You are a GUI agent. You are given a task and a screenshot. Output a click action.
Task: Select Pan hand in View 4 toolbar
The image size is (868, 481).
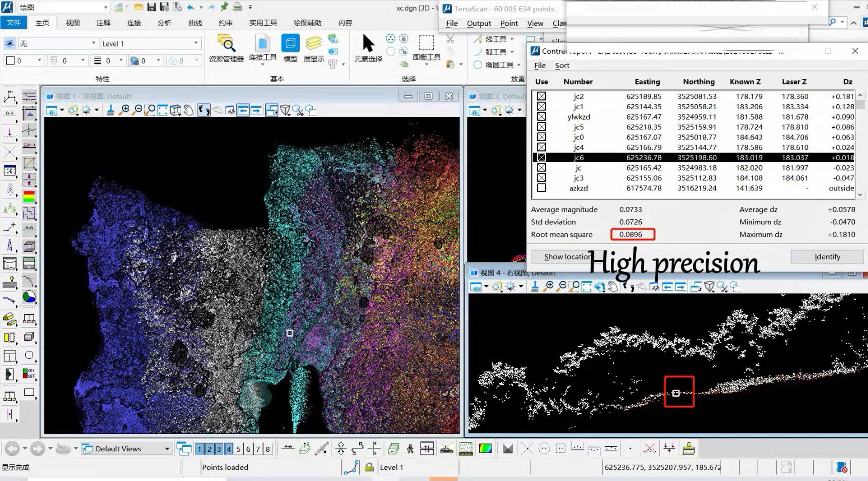tap(613, 286)
